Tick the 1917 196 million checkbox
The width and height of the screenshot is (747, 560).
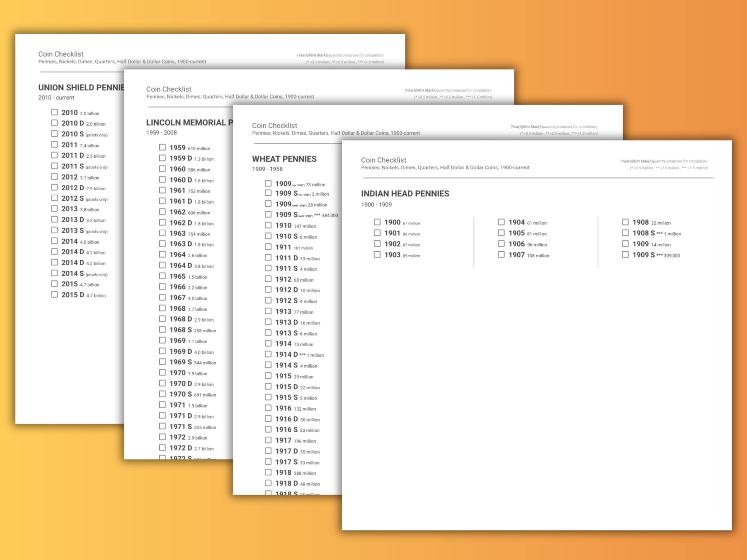click(x=268, y=440)
